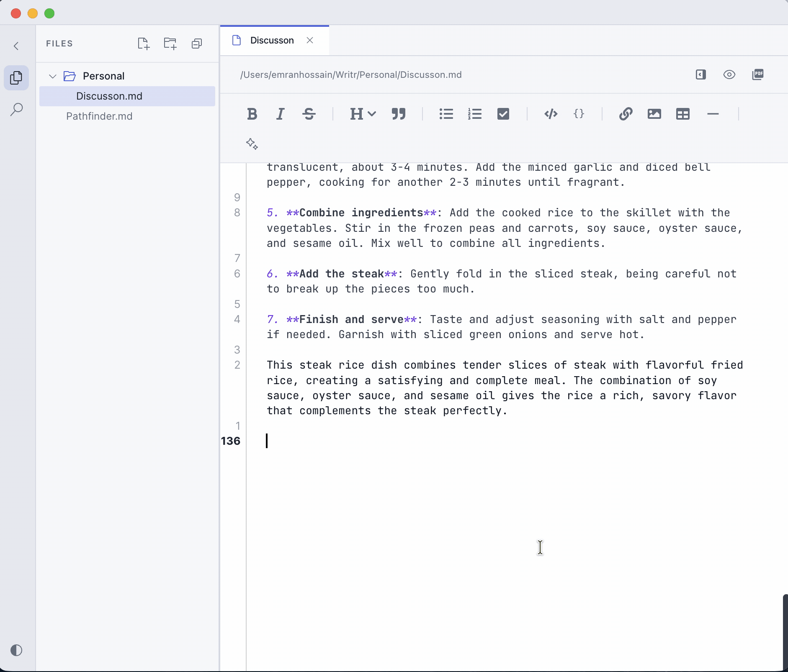Collapse the sidebar with back arrow

click(x=16, y=46)
